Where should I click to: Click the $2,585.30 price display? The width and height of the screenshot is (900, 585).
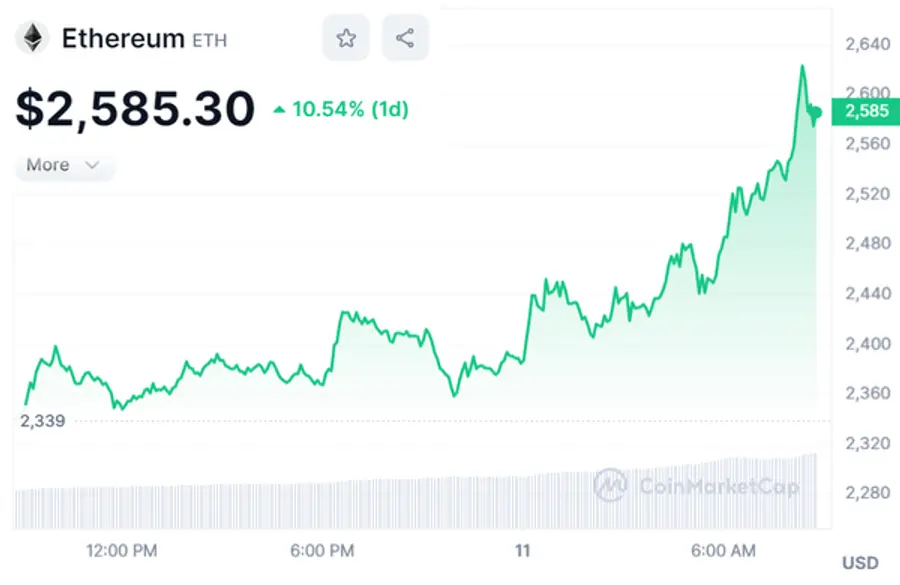coord(135,109)
